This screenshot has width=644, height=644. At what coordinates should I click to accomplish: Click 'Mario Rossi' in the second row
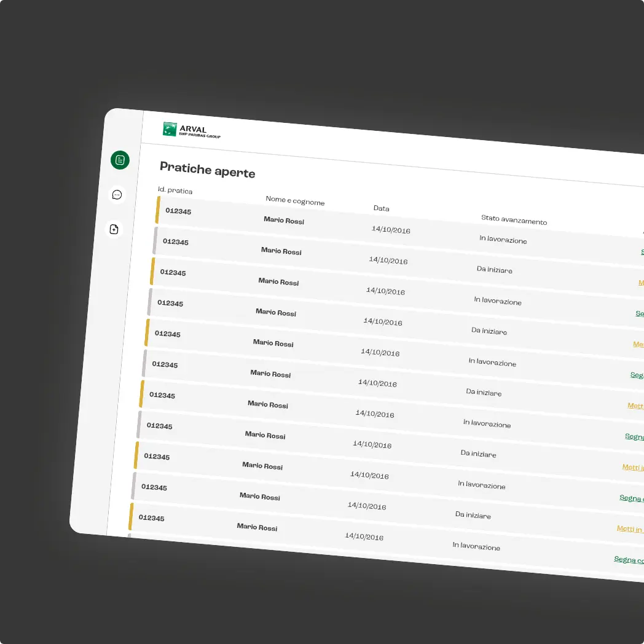[x=281, y=250]
